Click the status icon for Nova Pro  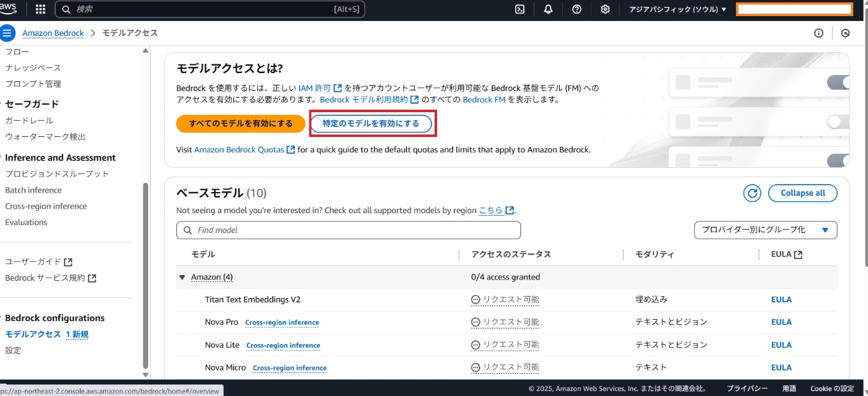[x=476, y=322]
